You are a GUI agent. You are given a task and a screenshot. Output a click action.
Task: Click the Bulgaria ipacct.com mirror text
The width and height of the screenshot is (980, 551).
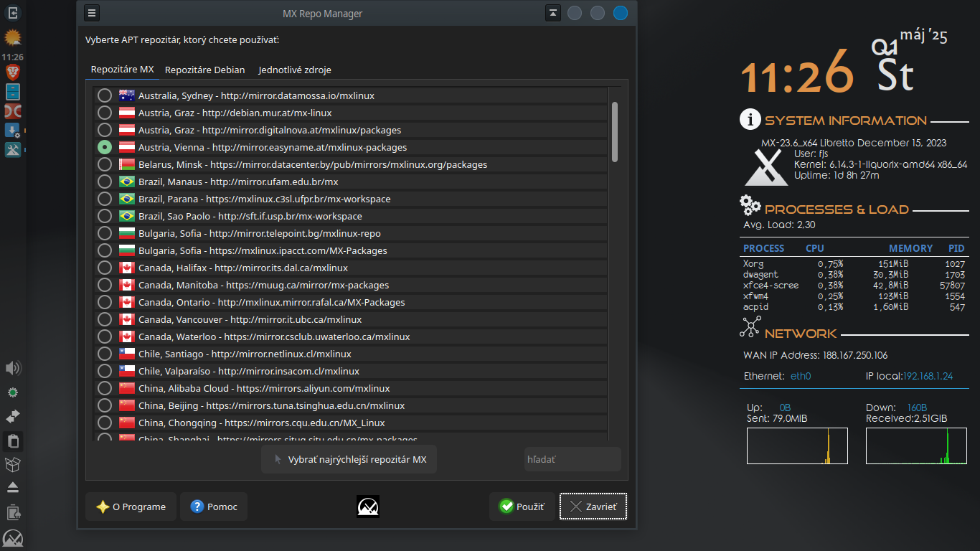coord(263,250)
